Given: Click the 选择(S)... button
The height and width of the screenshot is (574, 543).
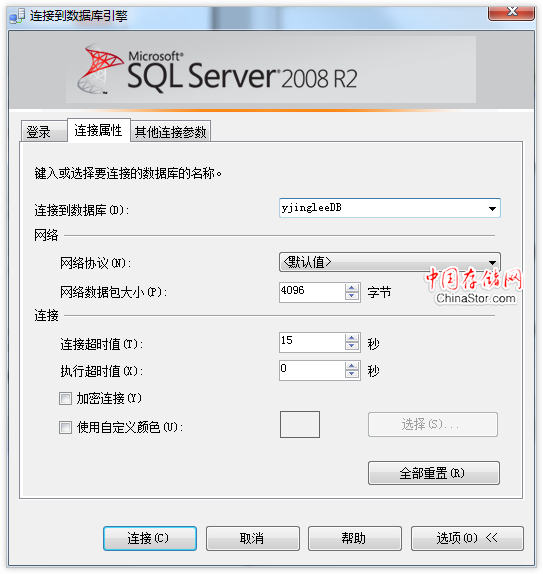Looking at the screenshot, I should pyautogui.click(x=433, y=424).
